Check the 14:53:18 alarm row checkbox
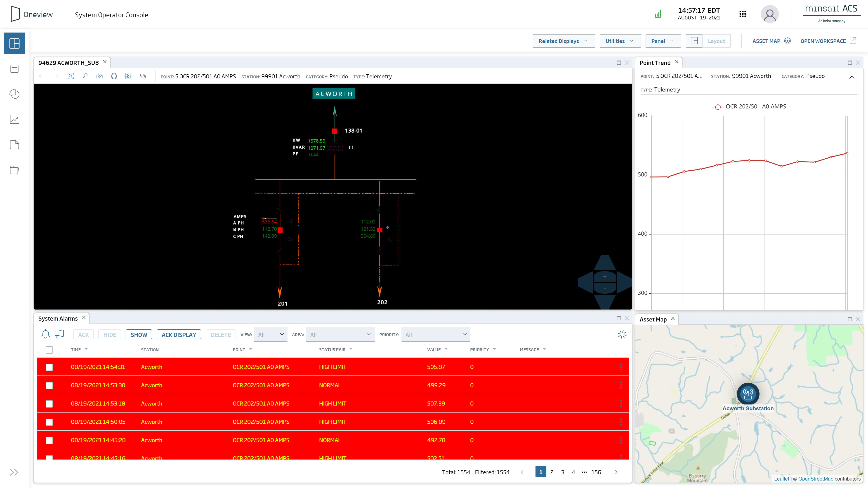The width and height of the screenshot is (868, 488). [x=49, y=404]
